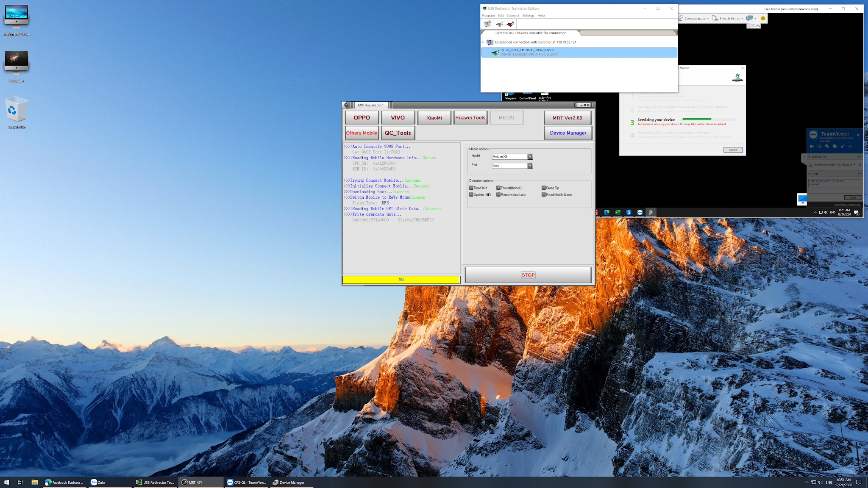Click the TeamViewer chat message input field
The image size is (868, 488).
835,191
